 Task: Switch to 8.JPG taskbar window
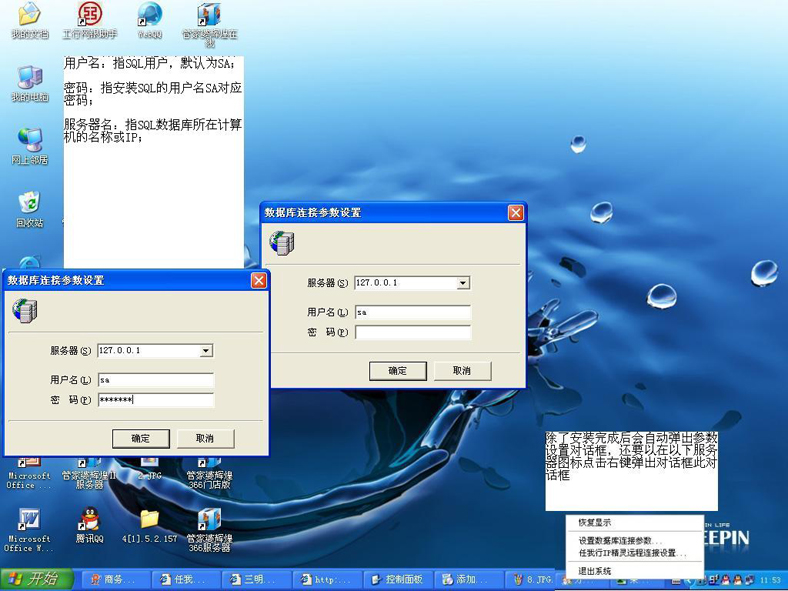533,579
